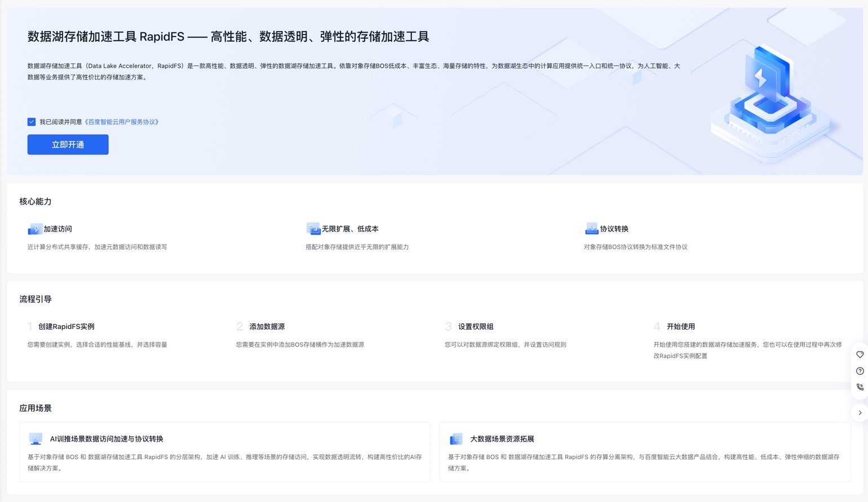Click the 开始使用您搭建的数据湖存储加速服务 description
The height and width of the screenshot is (502, 868).
[748, 350]
